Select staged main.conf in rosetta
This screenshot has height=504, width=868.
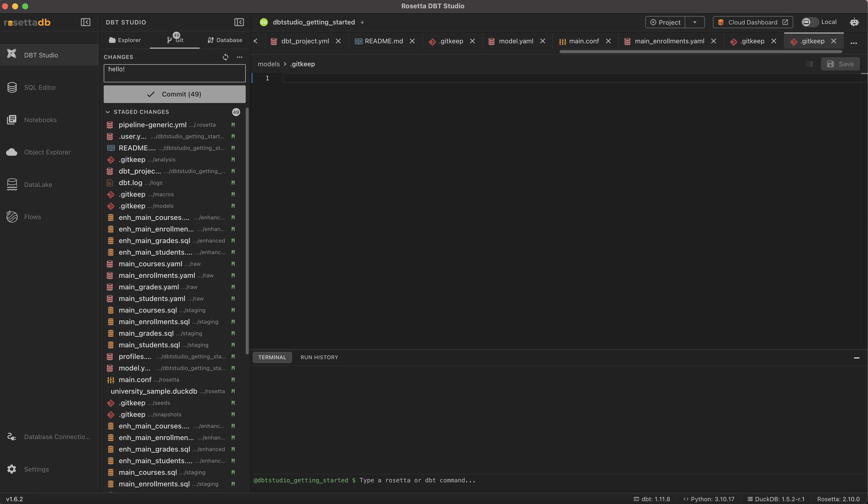coord(172,380)
